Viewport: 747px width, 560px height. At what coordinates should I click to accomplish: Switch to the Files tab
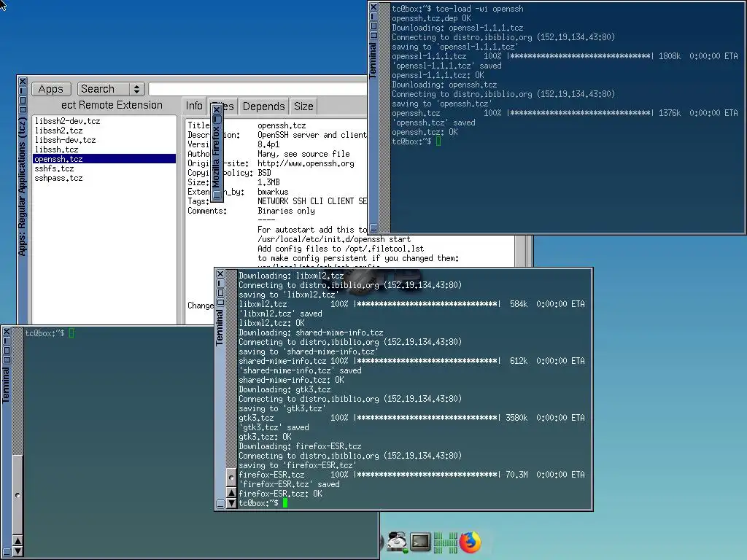(x=229, y=106)
